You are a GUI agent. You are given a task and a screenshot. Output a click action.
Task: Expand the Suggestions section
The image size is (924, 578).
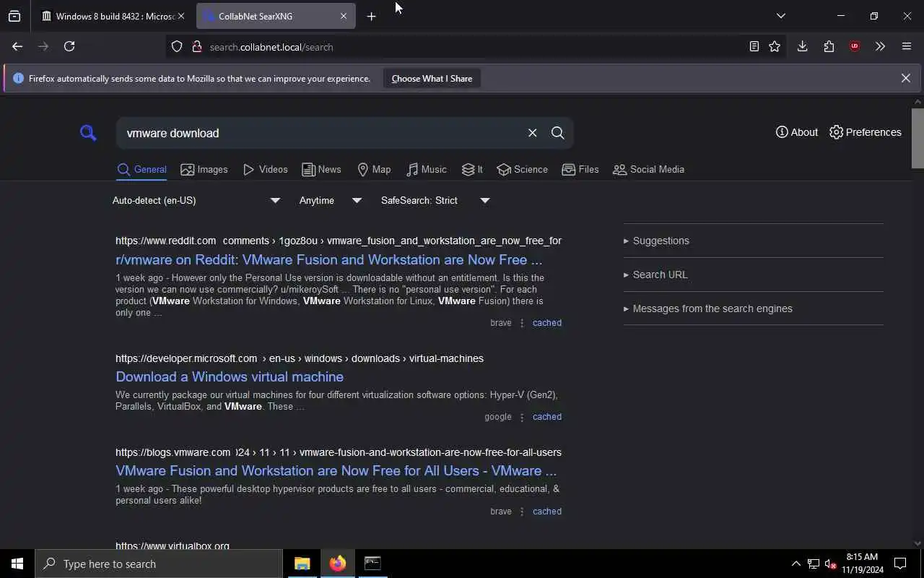coord(656,241)
